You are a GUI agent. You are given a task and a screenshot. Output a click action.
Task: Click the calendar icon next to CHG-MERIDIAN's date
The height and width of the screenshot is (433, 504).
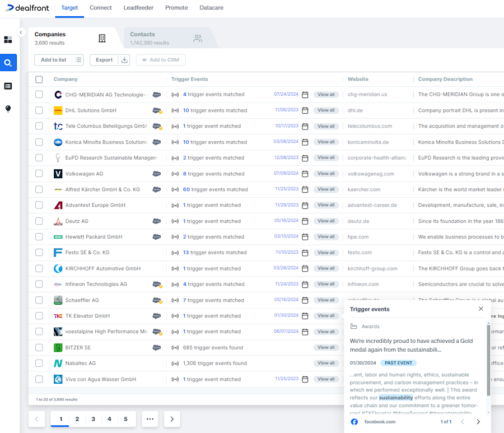point(305,94)
